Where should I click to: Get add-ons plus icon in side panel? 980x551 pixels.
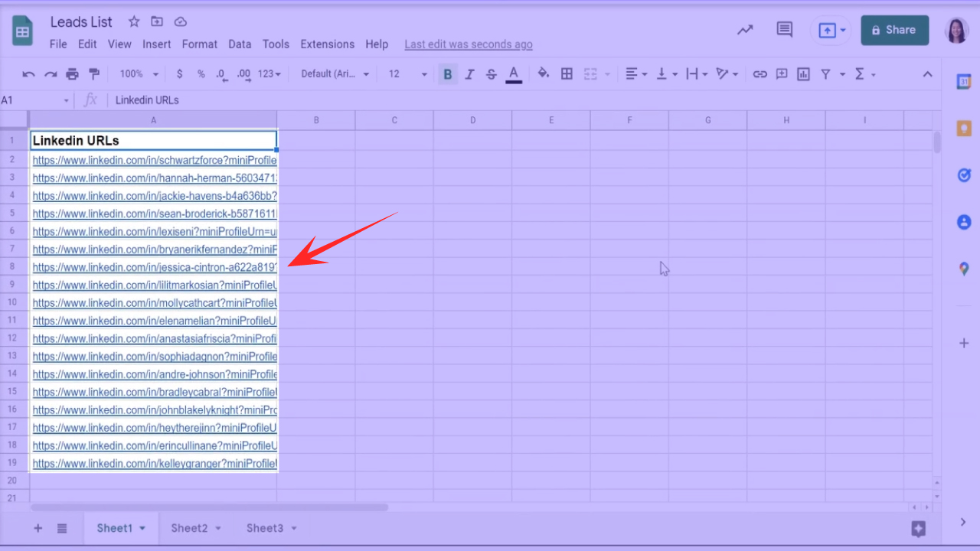coord(964,344)
